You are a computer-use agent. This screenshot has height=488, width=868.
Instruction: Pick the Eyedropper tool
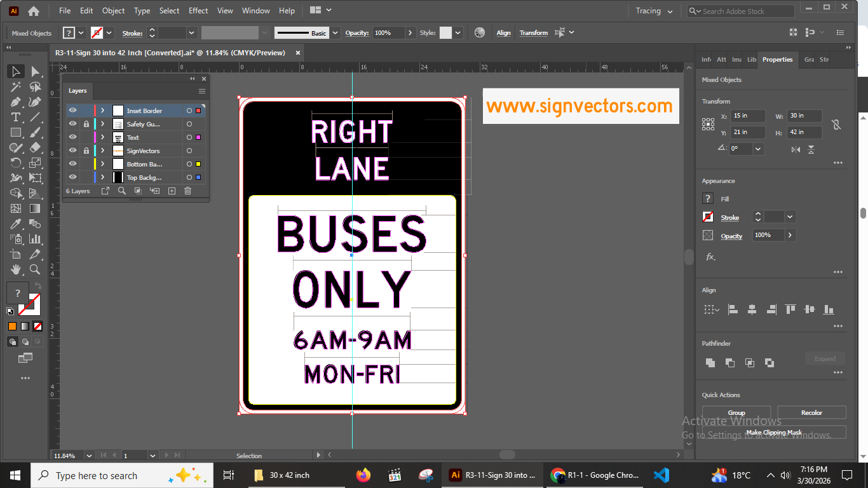coord(15,224)
